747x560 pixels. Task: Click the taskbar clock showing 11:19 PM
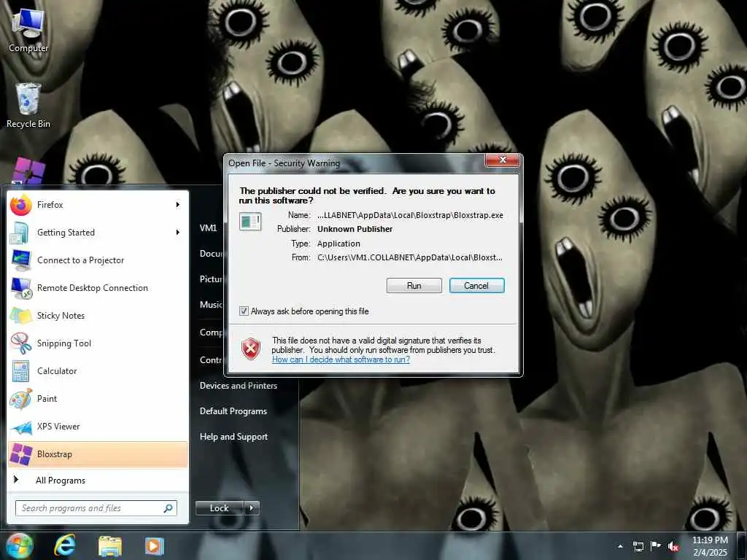point(710,546)
